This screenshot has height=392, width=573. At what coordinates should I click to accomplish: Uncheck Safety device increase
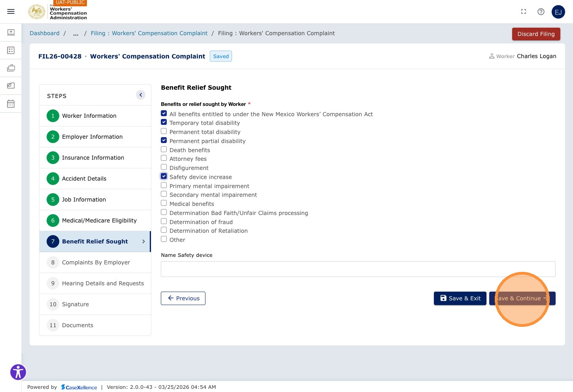[164, 176]
